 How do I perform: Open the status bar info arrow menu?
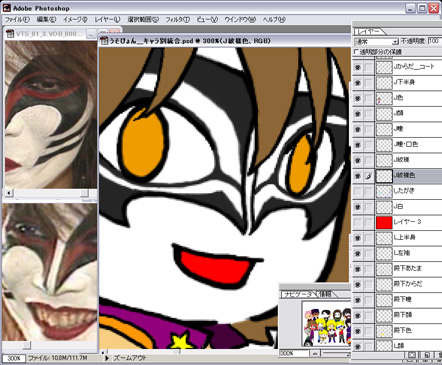click(107, 358)
